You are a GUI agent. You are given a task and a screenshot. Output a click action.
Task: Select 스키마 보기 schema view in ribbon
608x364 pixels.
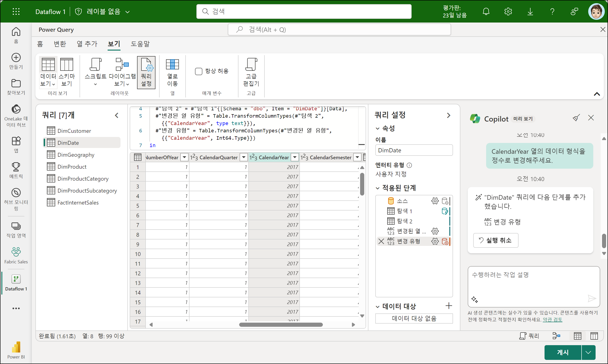(x=66, y=72)
